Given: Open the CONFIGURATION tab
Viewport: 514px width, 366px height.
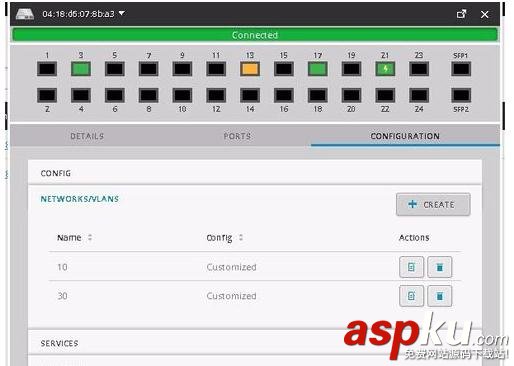Looking at the screenshot, I should tap(405, 136).
